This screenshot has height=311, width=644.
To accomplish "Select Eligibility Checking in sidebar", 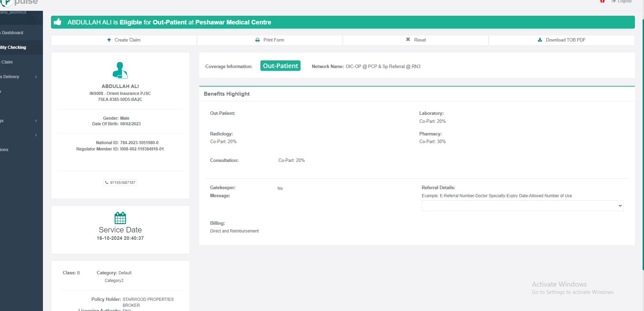I will click(x=13, y=47).
